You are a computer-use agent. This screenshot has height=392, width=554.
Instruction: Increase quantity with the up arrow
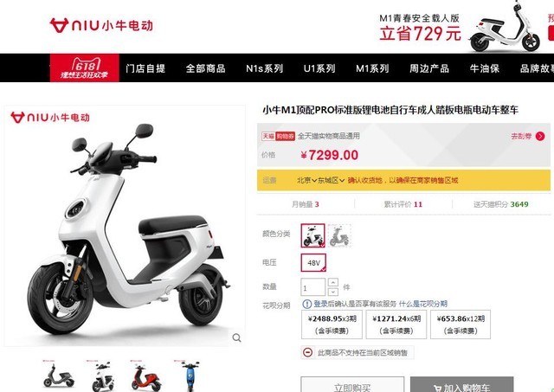pos(332,282)
